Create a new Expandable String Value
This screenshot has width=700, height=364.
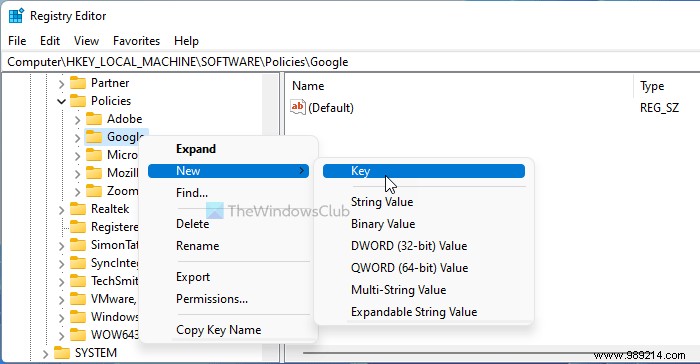click(424, 312)
